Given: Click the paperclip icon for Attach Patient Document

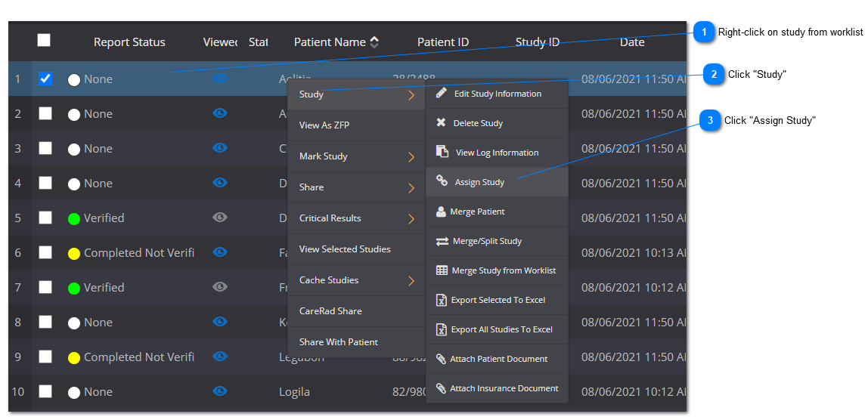Looking at the screenshot, I should (441, 359).
